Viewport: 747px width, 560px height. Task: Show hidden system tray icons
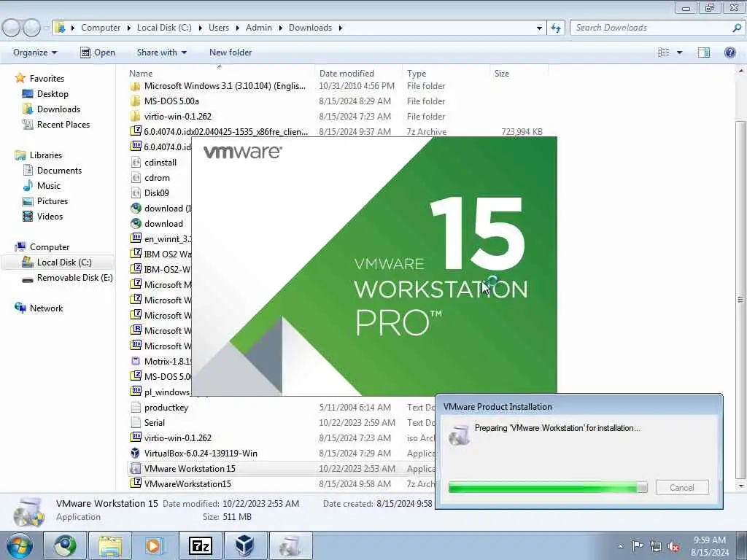tap(620, 546)
